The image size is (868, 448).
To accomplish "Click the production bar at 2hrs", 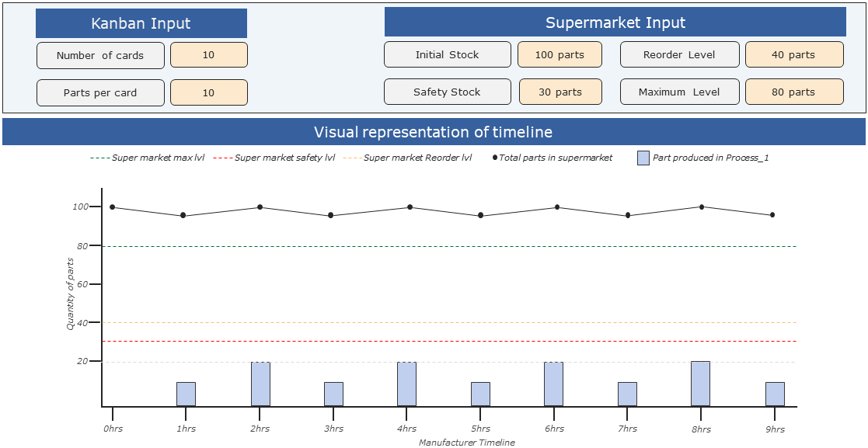I will (x=260, y=384).
